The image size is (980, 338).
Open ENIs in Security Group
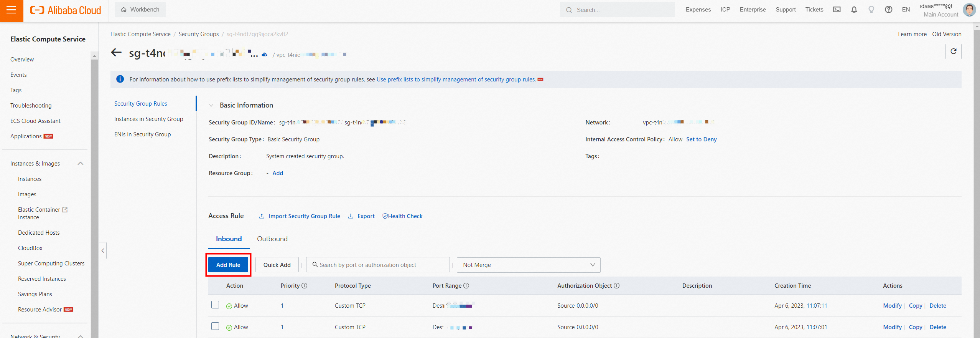click(x=143, y=134)
